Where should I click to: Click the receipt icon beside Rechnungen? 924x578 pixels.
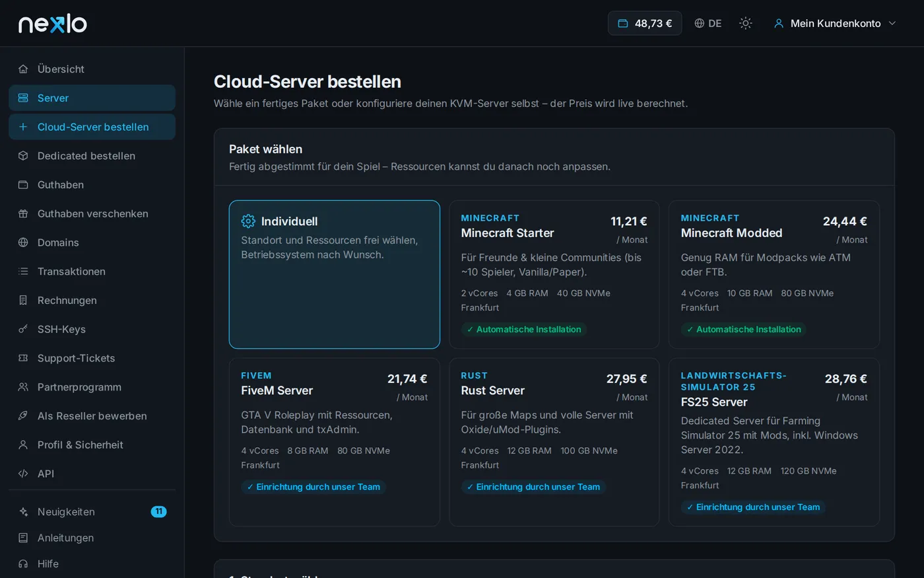[x=23, y=301]
